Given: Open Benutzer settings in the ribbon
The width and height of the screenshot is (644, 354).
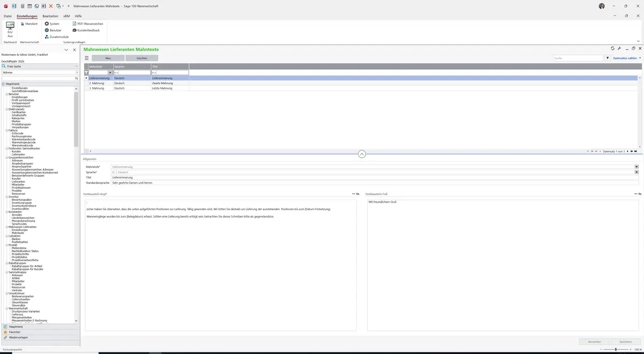Looking at the screenshot, I should [x=53, y=30].
